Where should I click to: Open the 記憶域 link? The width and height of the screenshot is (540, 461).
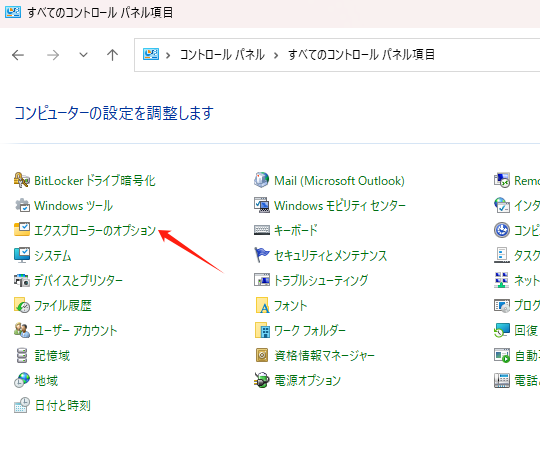tap(52, 355)
